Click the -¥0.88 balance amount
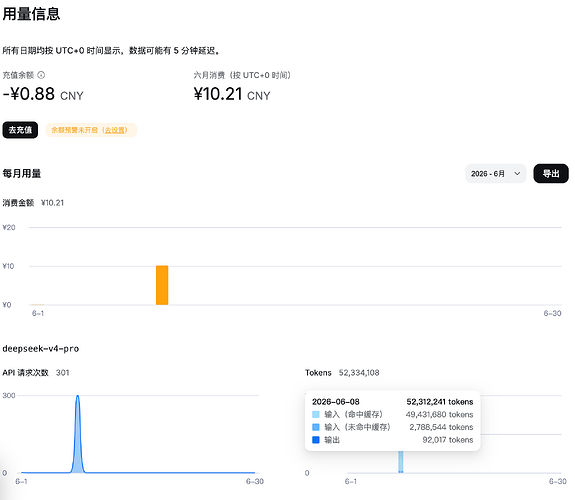This screenshot has width=575, height=500. (43, 94)
